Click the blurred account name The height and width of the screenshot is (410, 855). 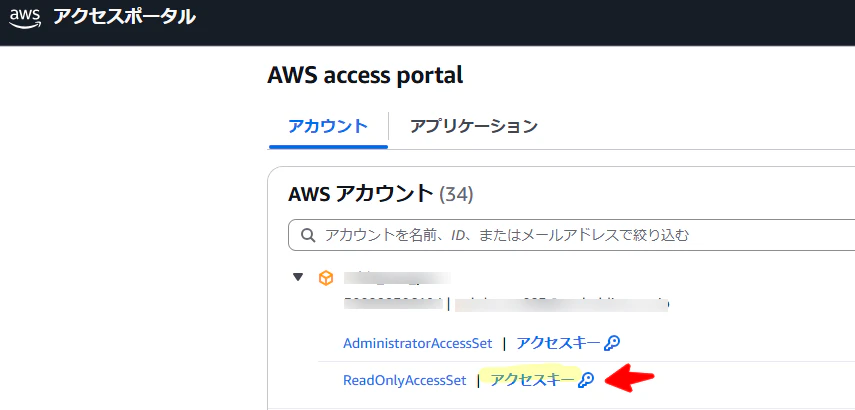coord(397,278)
